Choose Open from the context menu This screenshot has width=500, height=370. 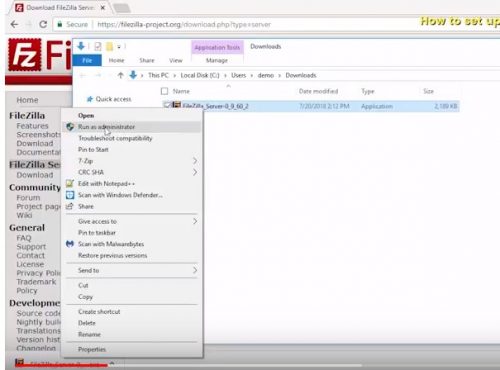[x=86, y=115]
